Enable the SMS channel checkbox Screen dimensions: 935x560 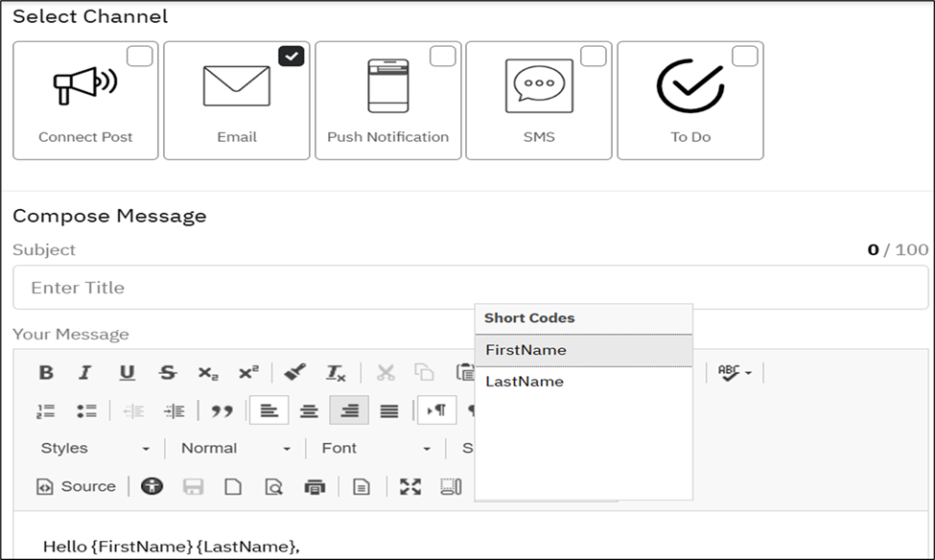(594, 57)
